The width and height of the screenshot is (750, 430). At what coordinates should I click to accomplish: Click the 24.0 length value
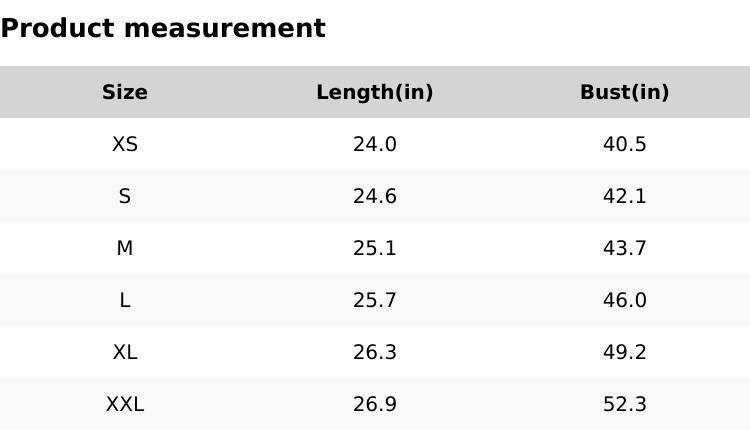click(375, 144)
